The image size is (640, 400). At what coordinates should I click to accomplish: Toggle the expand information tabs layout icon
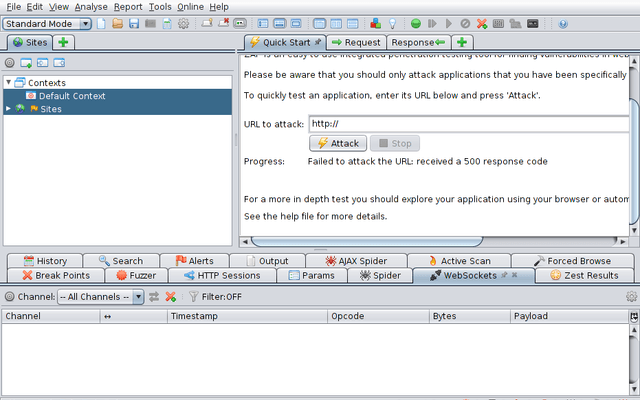click(x=280, y=24)
